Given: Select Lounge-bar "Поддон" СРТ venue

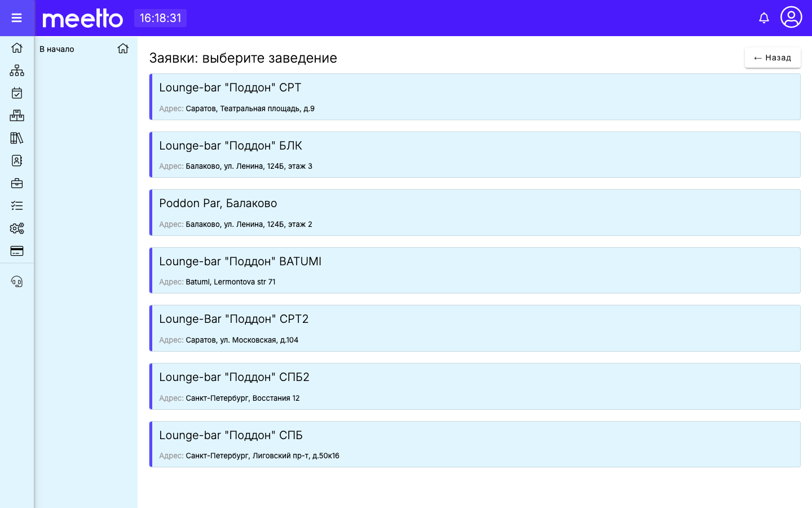Looking at the screenshot, I should tap(475, 97).
